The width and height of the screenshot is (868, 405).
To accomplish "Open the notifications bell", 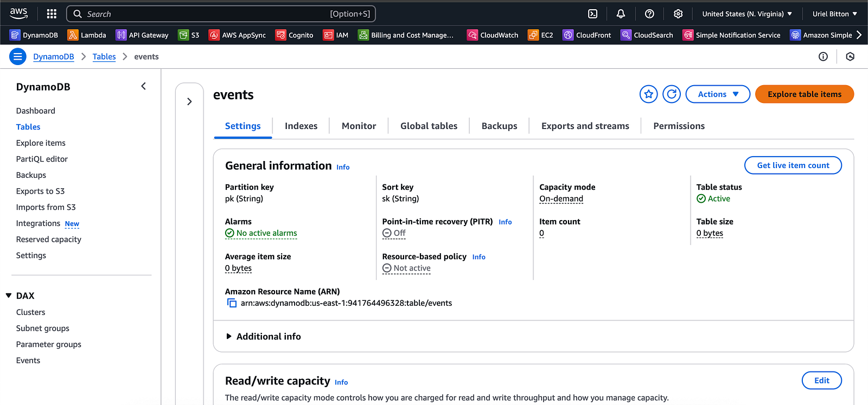I will tap(621, 14).
